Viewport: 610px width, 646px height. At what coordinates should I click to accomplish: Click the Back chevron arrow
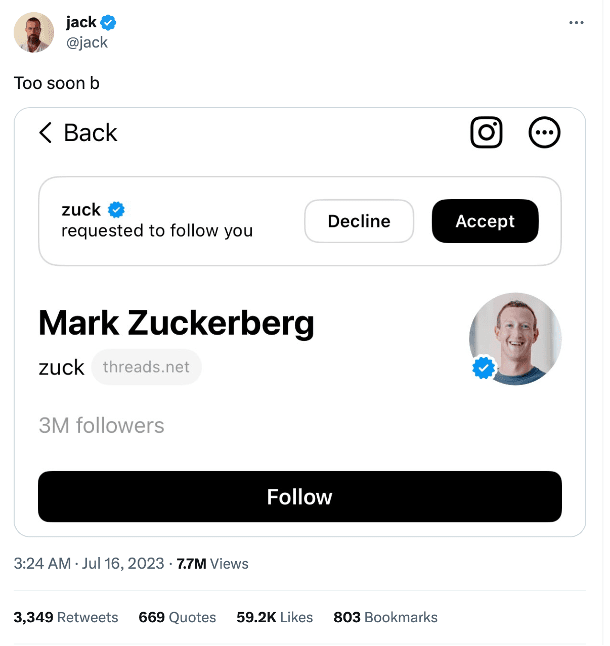[x=45, y=133]
